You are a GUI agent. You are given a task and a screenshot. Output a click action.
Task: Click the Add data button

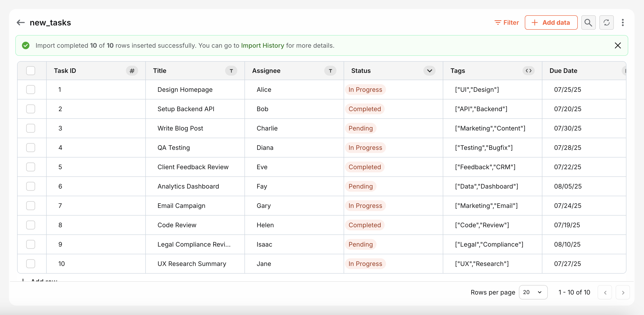point(551,22)
